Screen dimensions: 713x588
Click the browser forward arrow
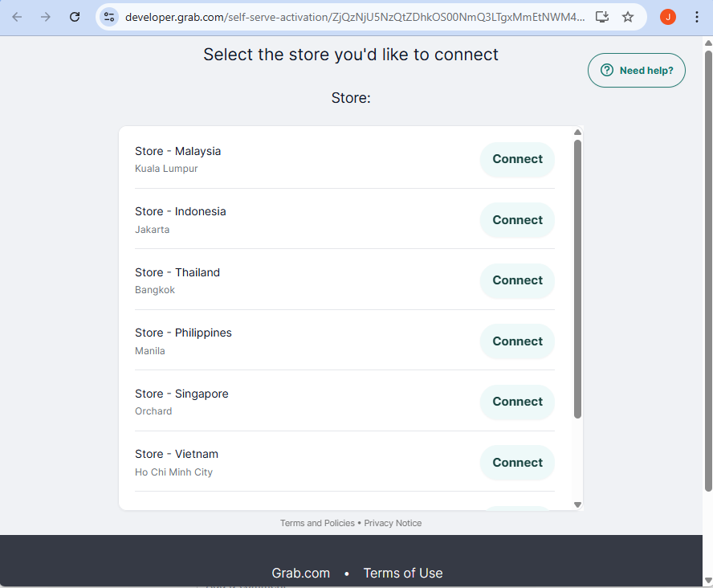(x=46, y=17)
